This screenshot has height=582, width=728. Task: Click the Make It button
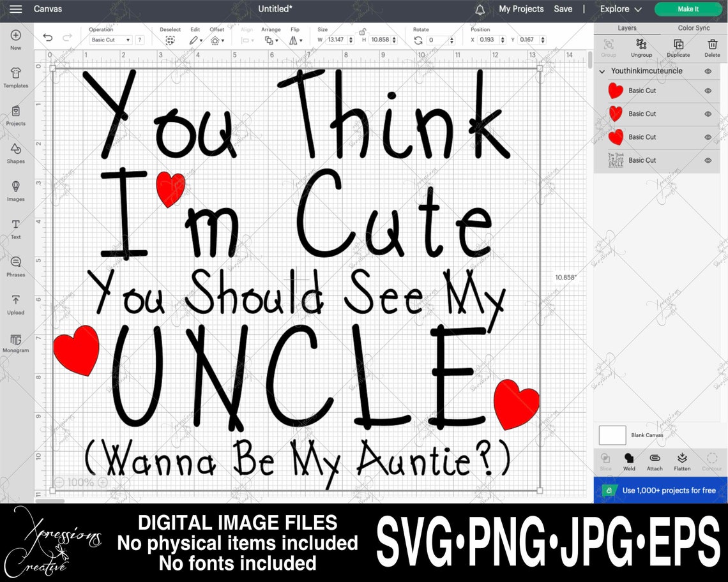click(688, 9)
